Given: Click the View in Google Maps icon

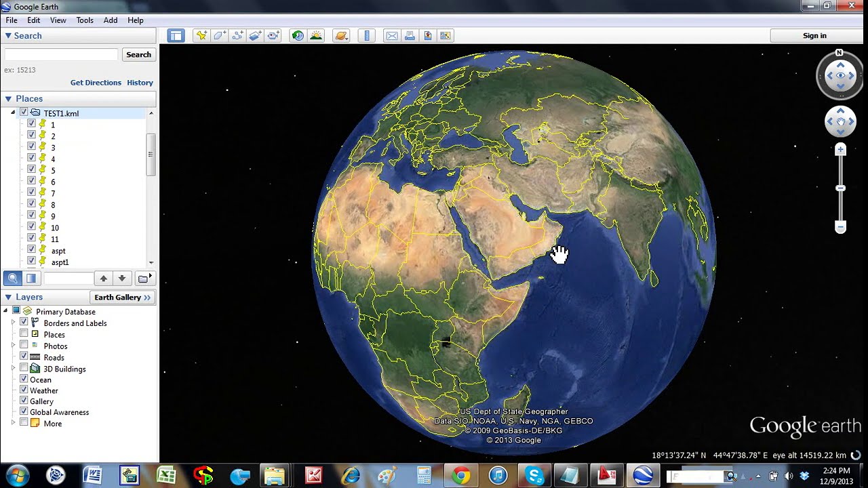Looking at the screenshot, I should (x=446, y=36).
